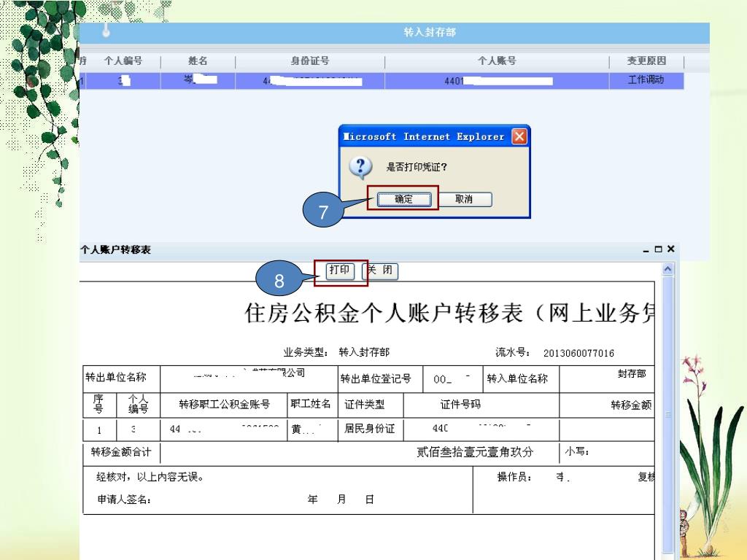The image size is (747, 560).
Task: Click the 姓名 column header
Action: click(198, 61)
